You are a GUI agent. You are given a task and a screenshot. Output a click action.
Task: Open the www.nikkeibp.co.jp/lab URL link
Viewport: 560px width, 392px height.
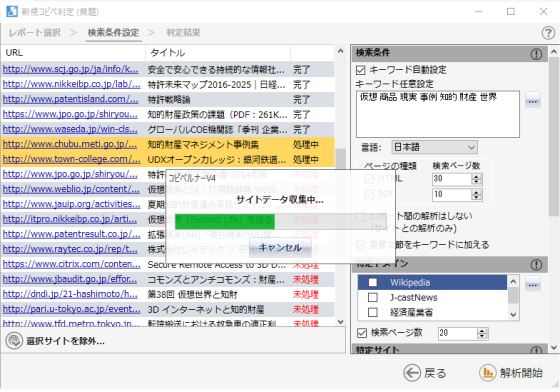point(71,84)
